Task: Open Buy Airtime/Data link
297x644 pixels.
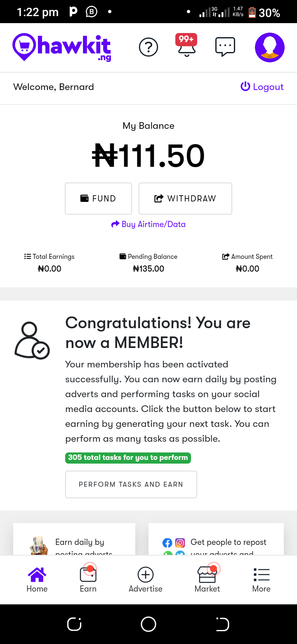Action: pos(148,224)
